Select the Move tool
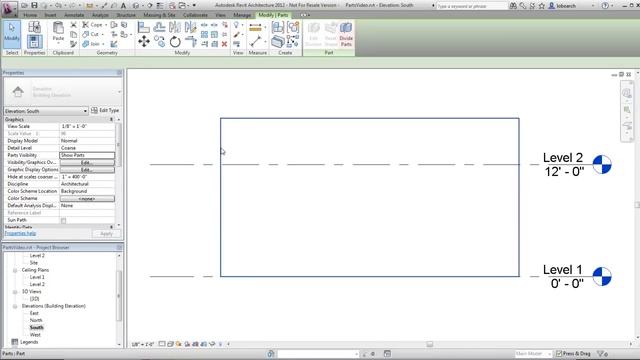Screen dimensions: 640x360 pos(144,42)
